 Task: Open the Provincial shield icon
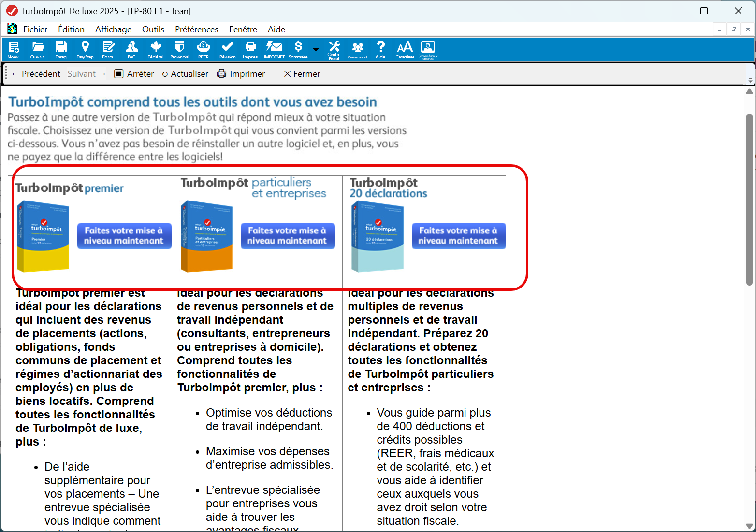[179, 49]
